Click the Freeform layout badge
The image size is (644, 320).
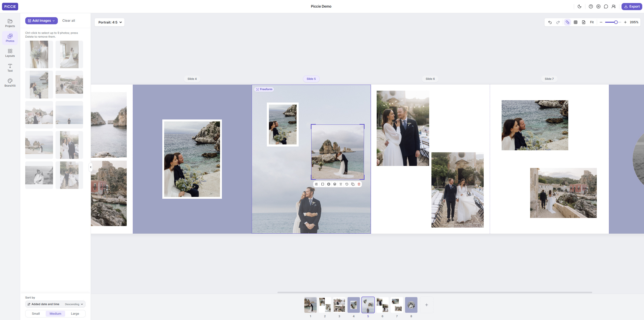click(264, 89)
